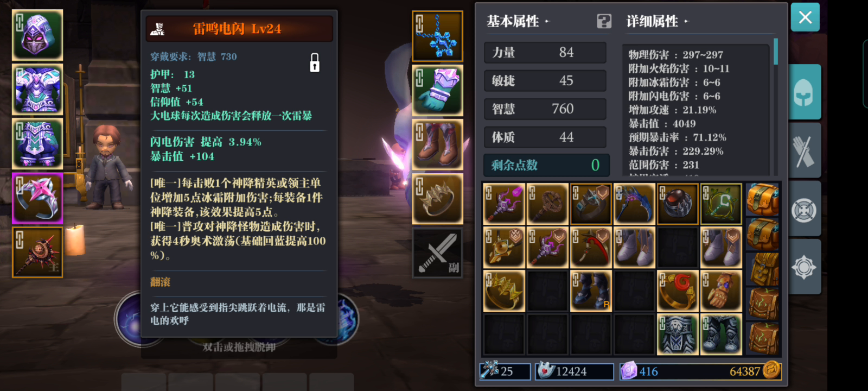Click the 剩余点数 remaining points row
The image size is (868, 391).
(x=546, y=165)
